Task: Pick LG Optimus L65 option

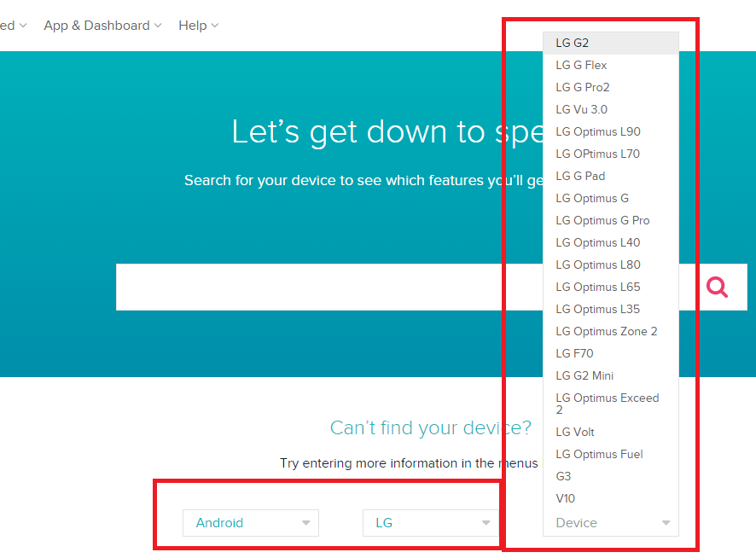Action: [611, 287]
